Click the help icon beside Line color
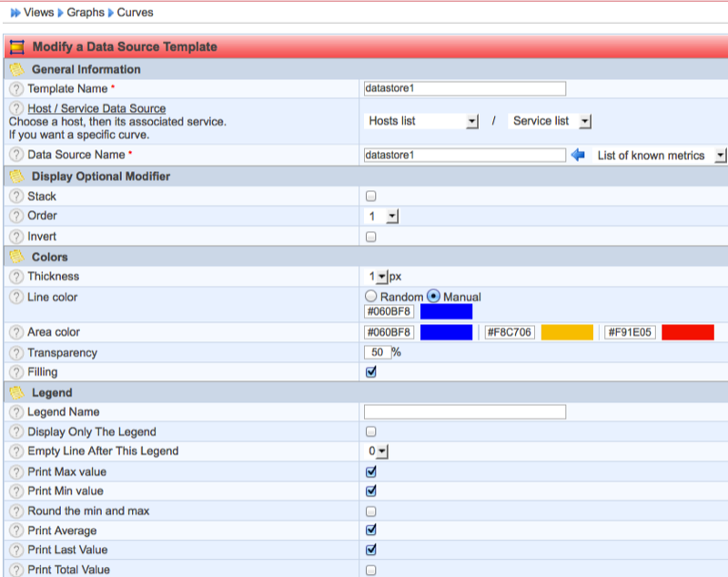The height and width of the screenshot is (577, 728). [x=16, y=298]
